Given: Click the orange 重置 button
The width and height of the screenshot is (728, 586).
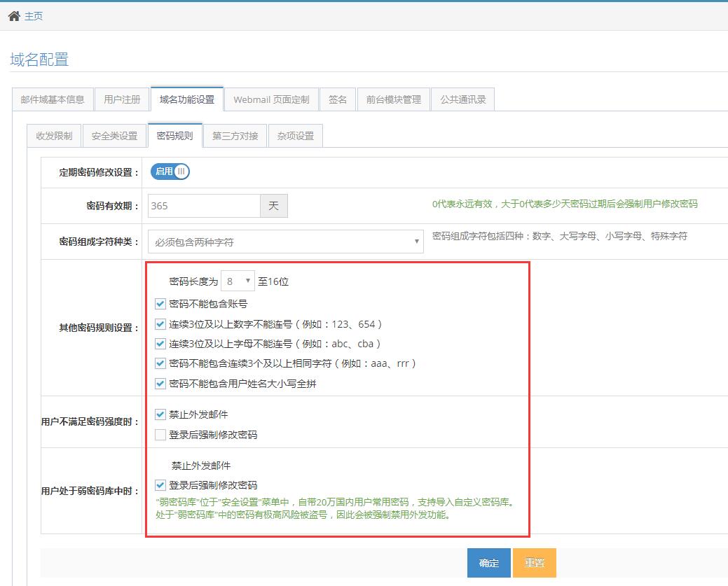Looking at the screenshot, I should point(535,563).
